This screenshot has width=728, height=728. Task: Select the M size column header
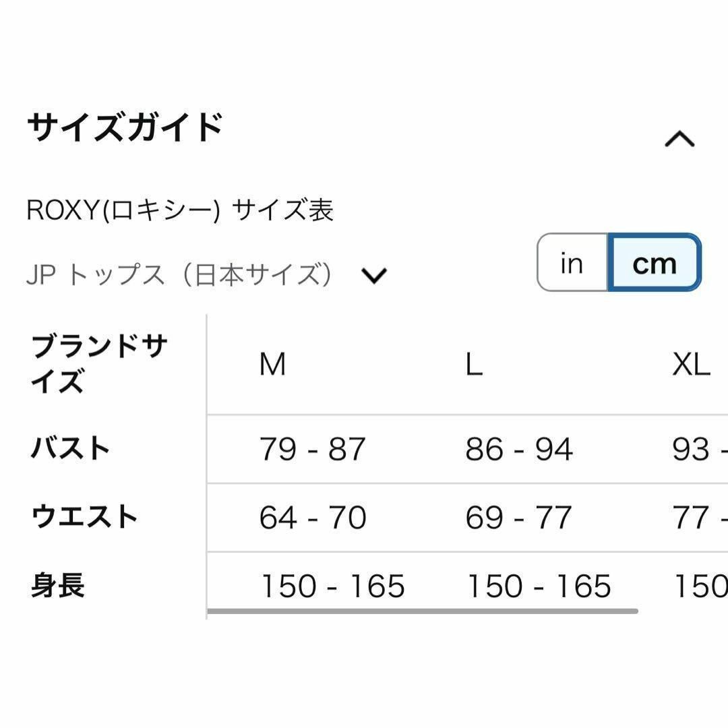coord(272,365)
